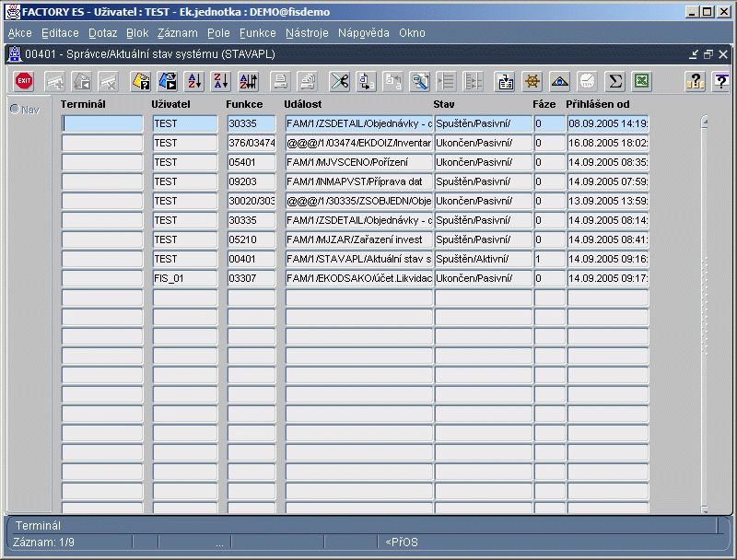Click the scissors cut icon
This screenshot has height=560, width=737.
pyautogui.click(x=339, y=81)
